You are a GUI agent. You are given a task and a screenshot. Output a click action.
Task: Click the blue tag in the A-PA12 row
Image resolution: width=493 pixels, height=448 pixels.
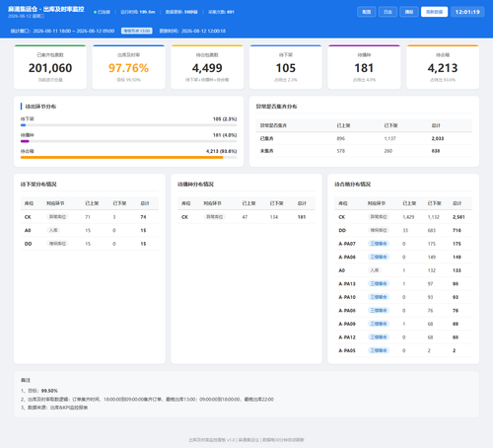tap(379, 337)
